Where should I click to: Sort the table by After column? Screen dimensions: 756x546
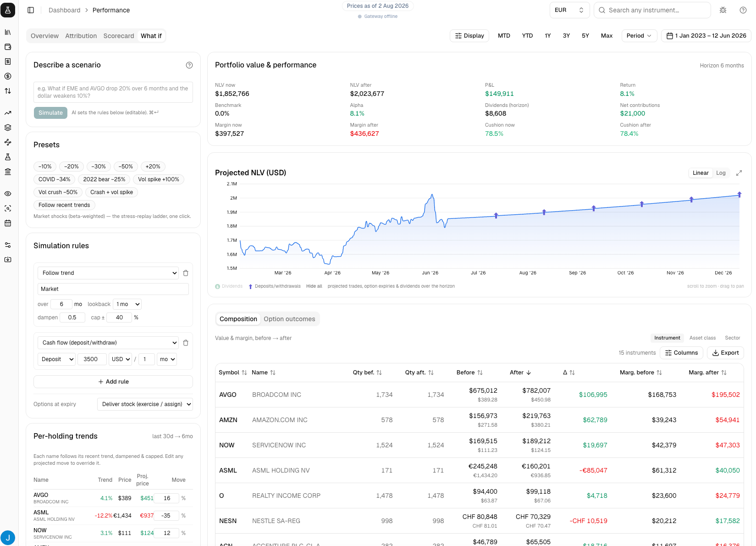(520, 373)
